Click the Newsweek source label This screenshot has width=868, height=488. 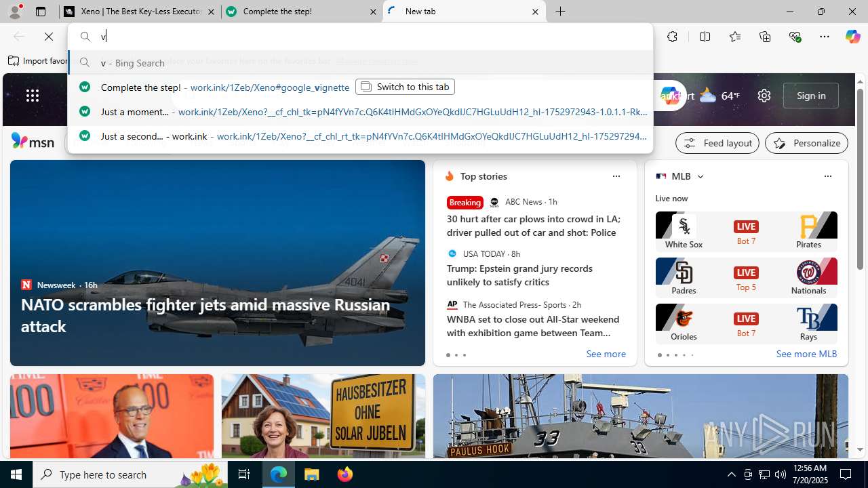point(56,285)
